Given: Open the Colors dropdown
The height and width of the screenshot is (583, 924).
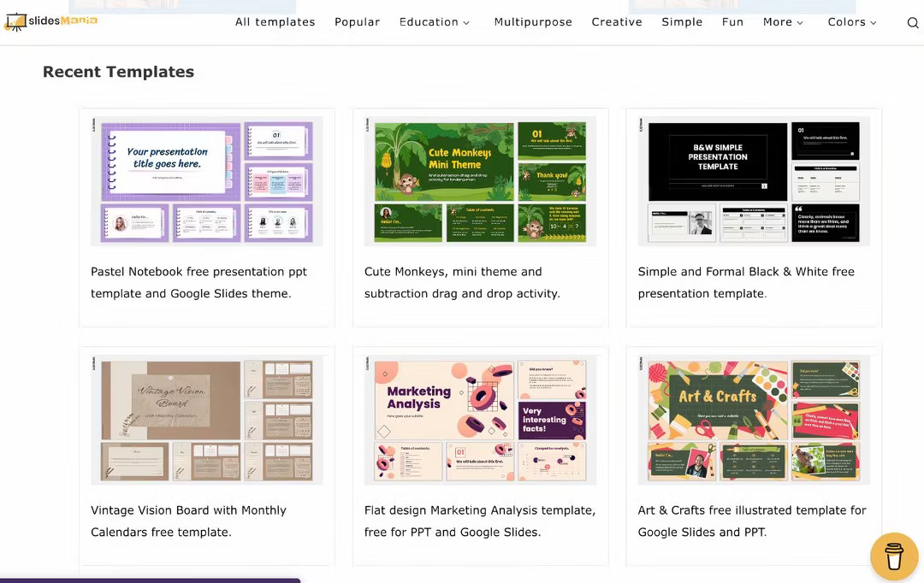Looking at the screenshot, I should pos(850,21).
